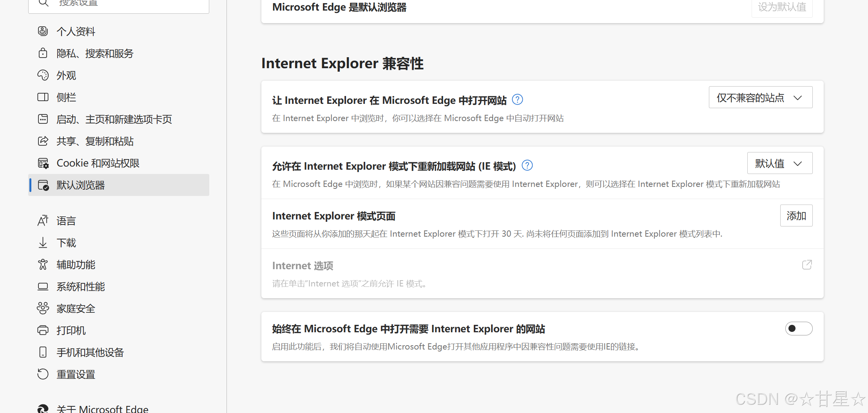
Task: Click the Cookie 和网站权限 icon
Action: [43, 163]
